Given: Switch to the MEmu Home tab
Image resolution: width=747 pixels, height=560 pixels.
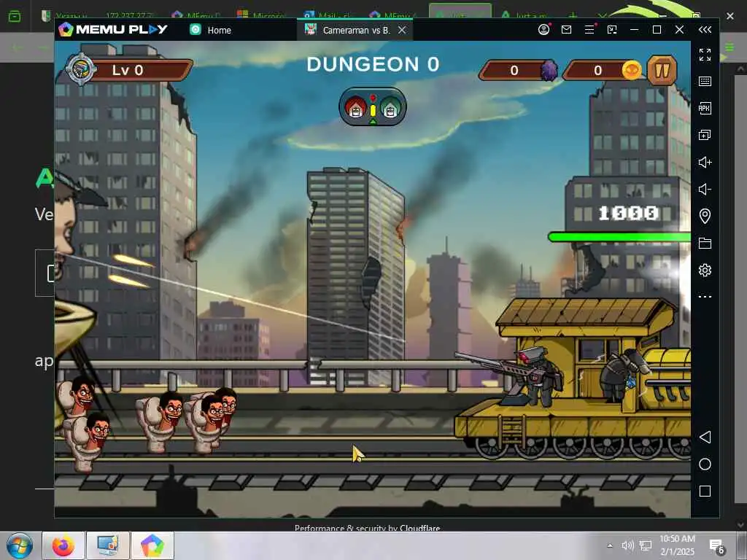Looking at the screenshot, I should [210, 30].
